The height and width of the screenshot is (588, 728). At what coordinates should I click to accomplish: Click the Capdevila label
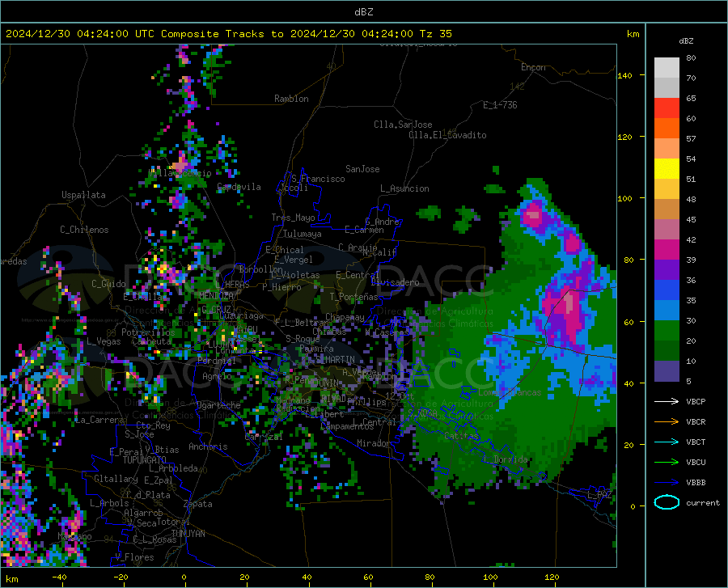[x=239, y=187]
